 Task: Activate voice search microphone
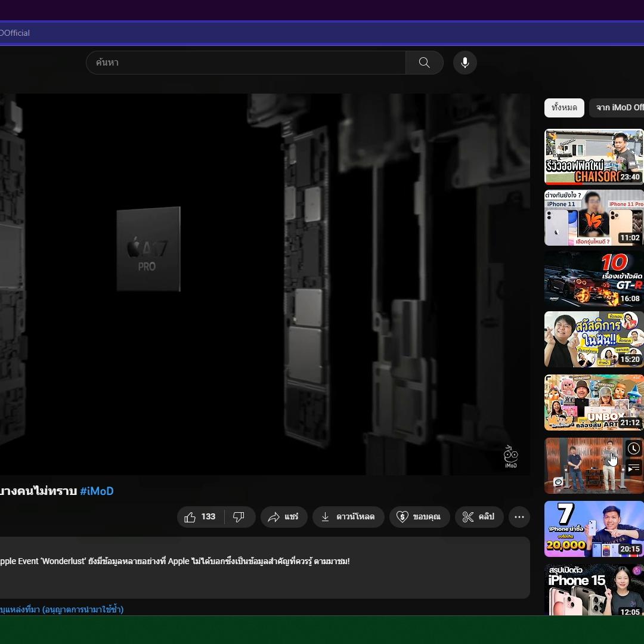(x=465, y=63)
